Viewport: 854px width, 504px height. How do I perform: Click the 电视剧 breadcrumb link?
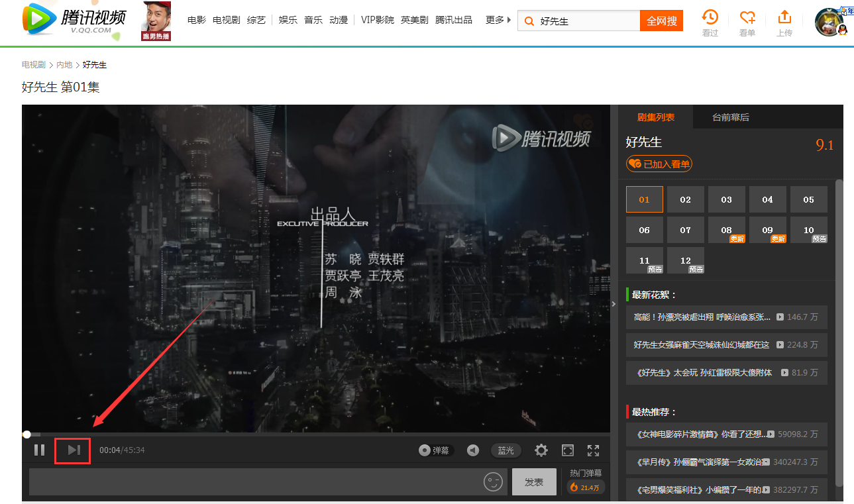(33, 65)
